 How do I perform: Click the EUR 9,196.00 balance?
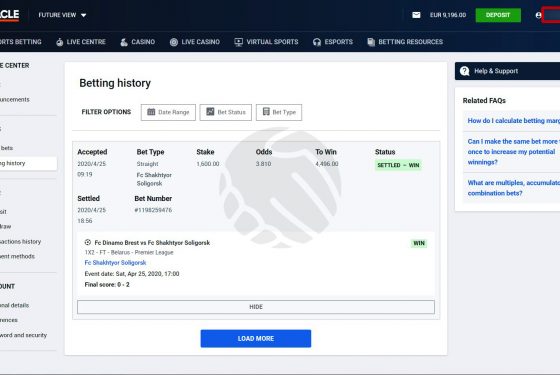[448, 15]
